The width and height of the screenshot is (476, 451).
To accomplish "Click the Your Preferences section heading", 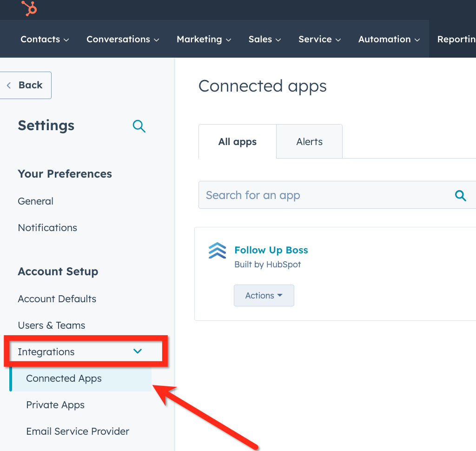I will click(65, 174).
